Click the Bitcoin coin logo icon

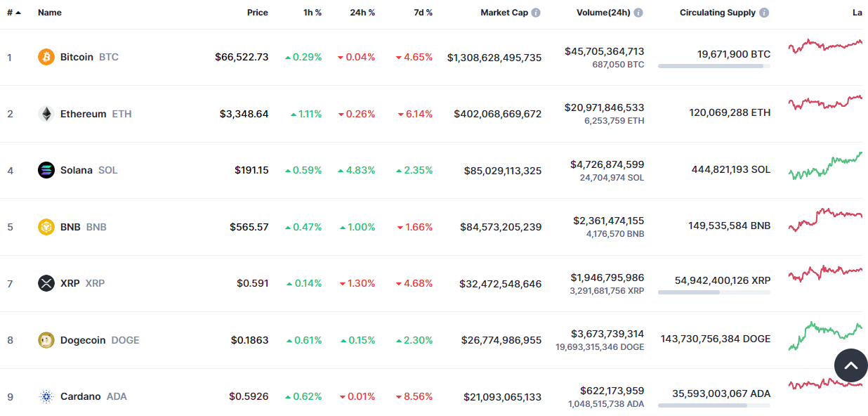point(46,57)
